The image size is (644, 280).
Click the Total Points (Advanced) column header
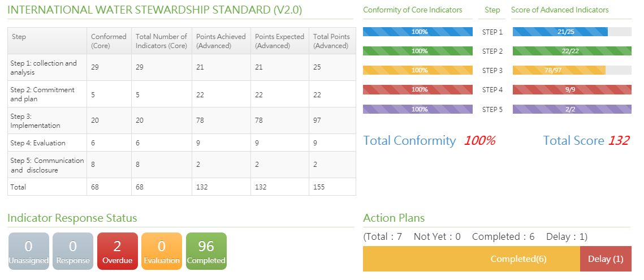(331, 41)
